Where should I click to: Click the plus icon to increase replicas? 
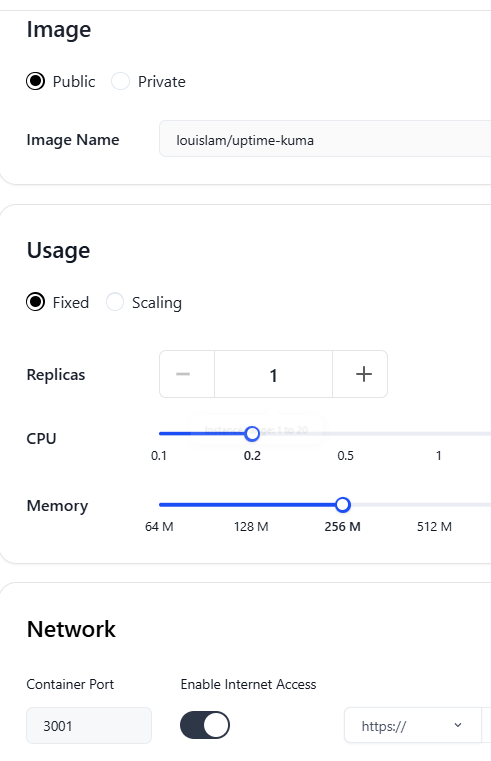click(363, 374)
